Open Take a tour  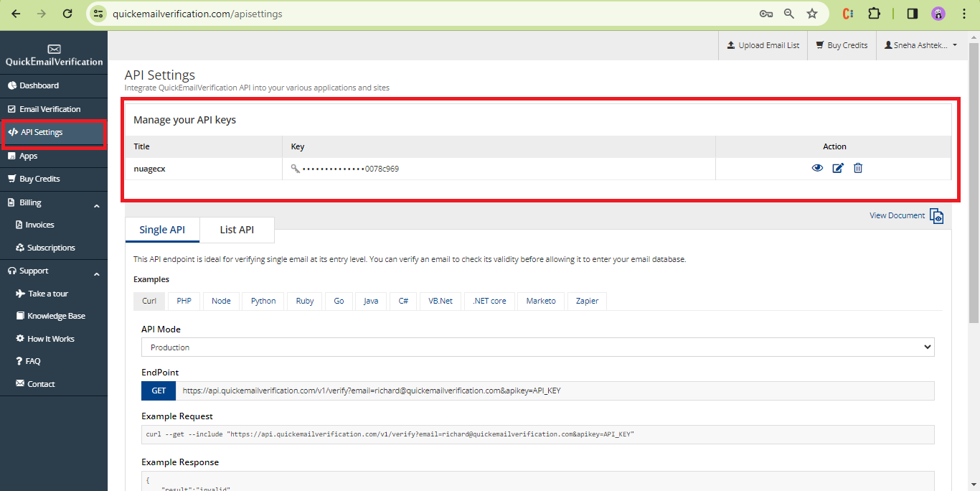(x=54, y=294)
